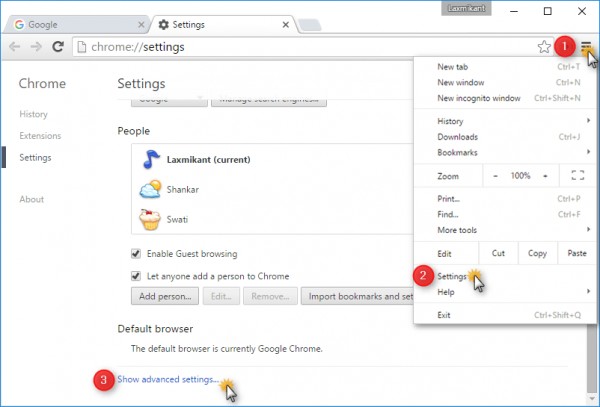Screen dimensions: 600x407
Task: Maximize the Chrome window
Action: point(548,11)
